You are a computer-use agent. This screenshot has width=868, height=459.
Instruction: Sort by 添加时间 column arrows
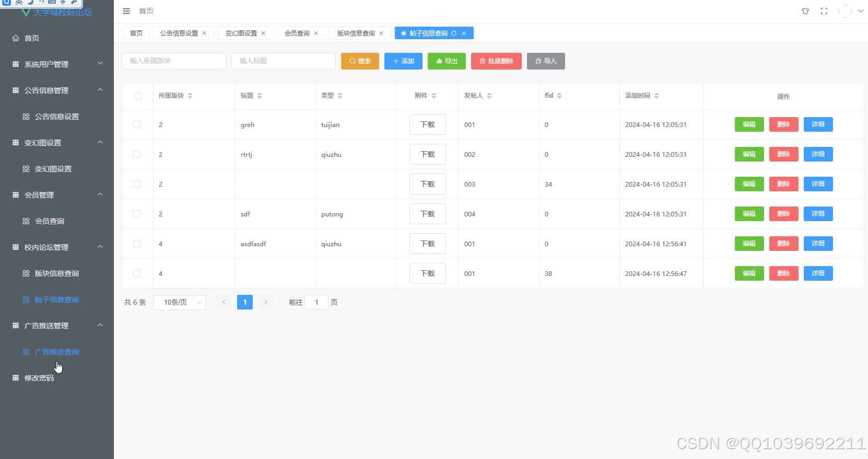pyautogui.click(x=656, y=96)
